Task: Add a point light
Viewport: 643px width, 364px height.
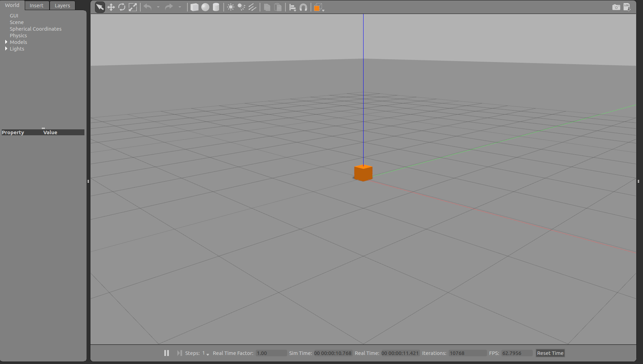Action: coord(231,7)
